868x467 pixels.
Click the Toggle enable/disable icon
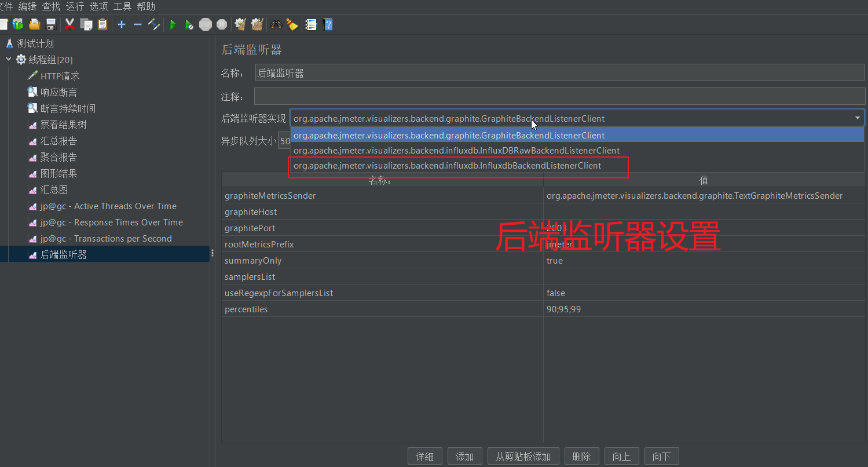(x=154, y=24)
